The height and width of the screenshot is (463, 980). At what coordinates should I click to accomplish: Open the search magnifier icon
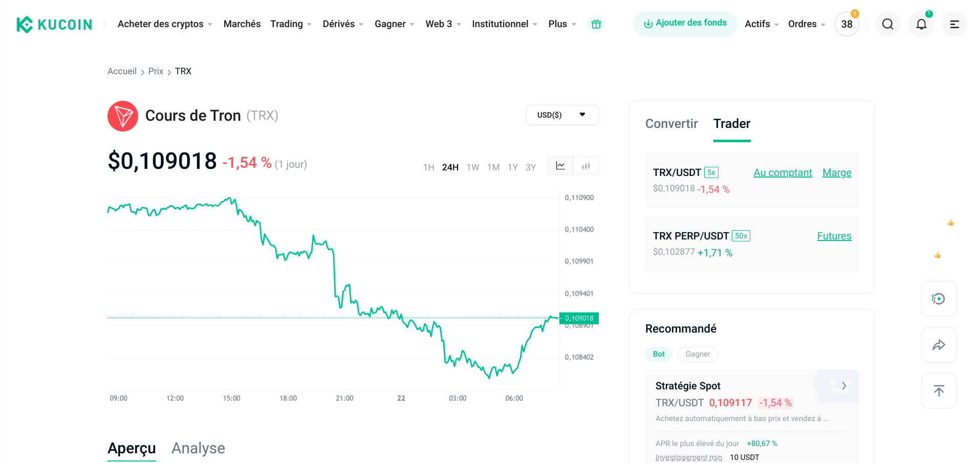(x=888, y=24)
